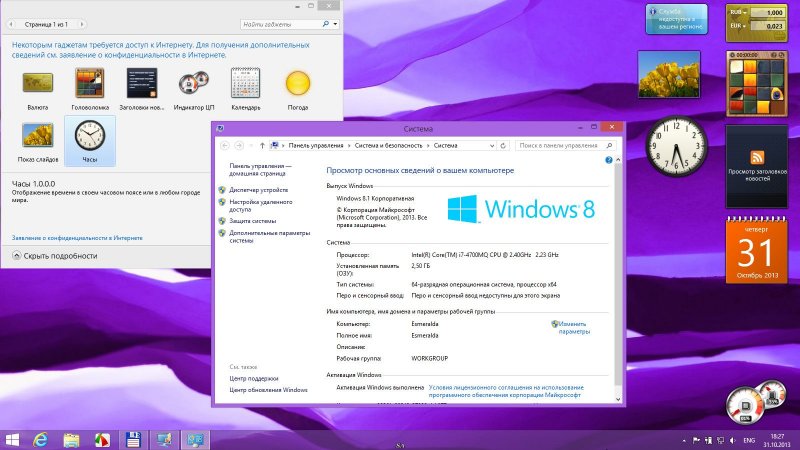Show hidden tray icons arrow
800x450 pixels.
click(x=684, y=440)
